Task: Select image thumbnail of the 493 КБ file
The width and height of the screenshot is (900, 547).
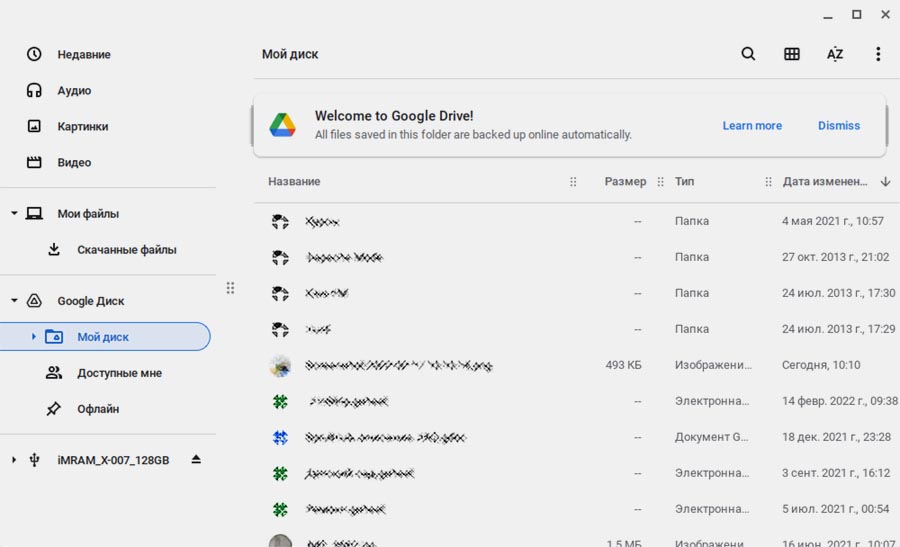Action: 280,366
